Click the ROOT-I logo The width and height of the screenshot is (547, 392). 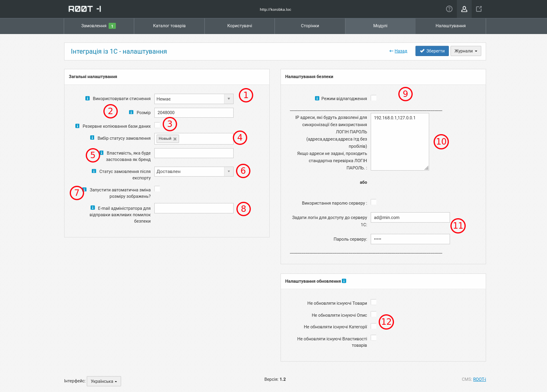(x=85, y=9)
